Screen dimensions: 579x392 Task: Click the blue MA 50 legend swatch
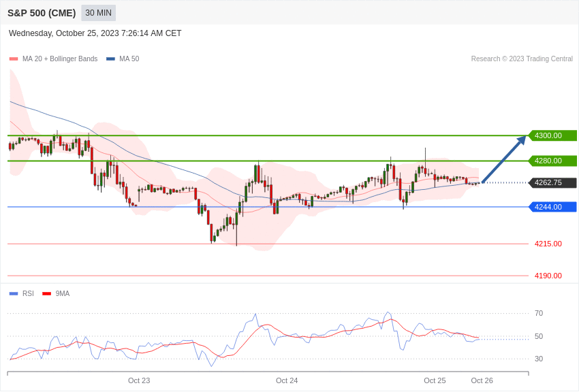coord(110,59)
